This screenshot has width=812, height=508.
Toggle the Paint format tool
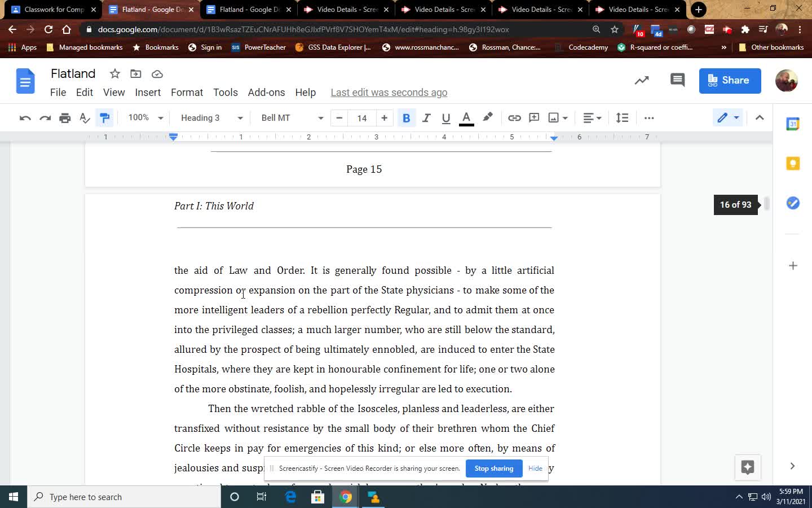point(105,118)
